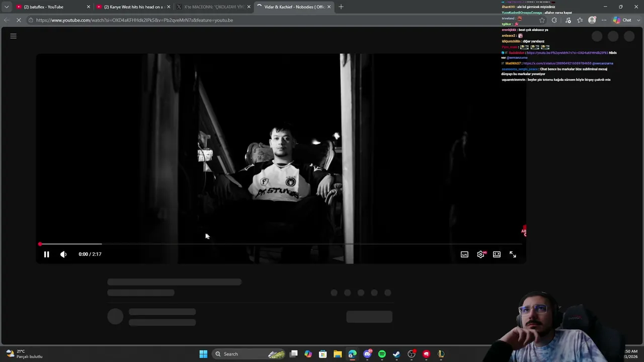The width and height of the screenshot is (644, 362).
Task: Select the Vidar & Kachief - Nobodies tab
Action: (x=293, y=7)
